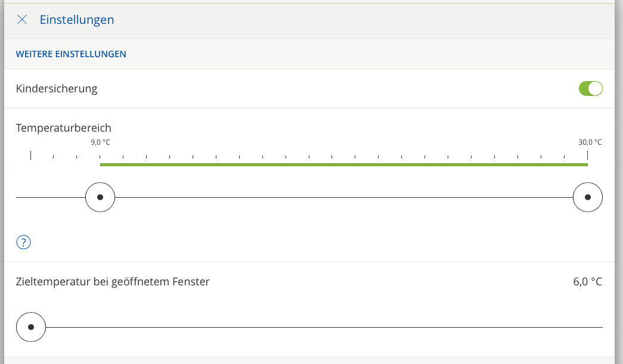Click the Kindersicherung label
The width and height of the screenshot is (623, 364).
pos(57,89)
